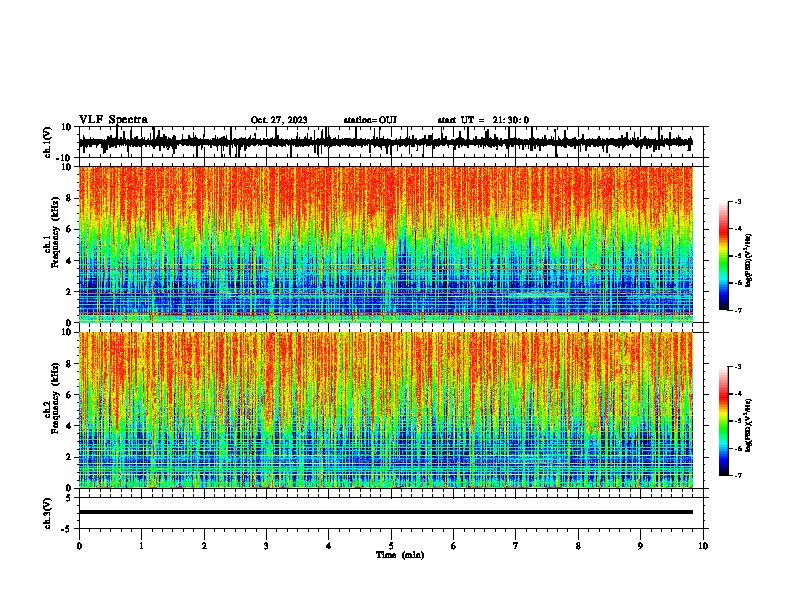Click the ch.1 spectrogram color scale bar
Viewport: 792px width, 612px height.
pyautogui.click(x=724, y=256)
